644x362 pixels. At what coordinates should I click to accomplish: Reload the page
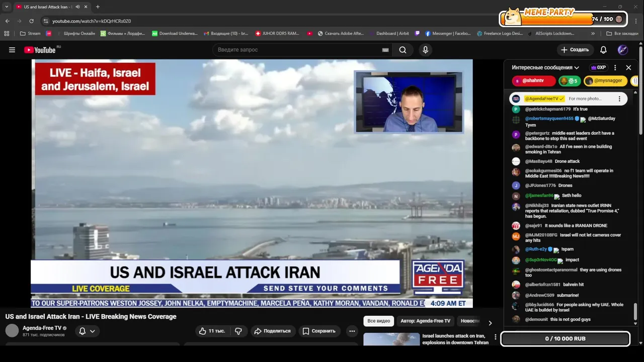click(x=31, y=21)
